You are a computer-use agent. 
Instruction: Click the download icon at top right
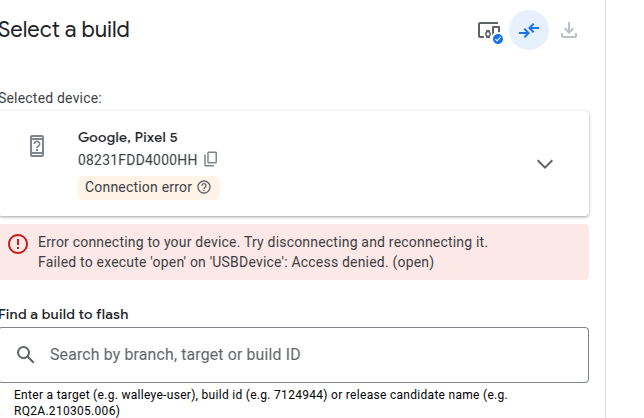pyautogui.click(x=569, y=31)
